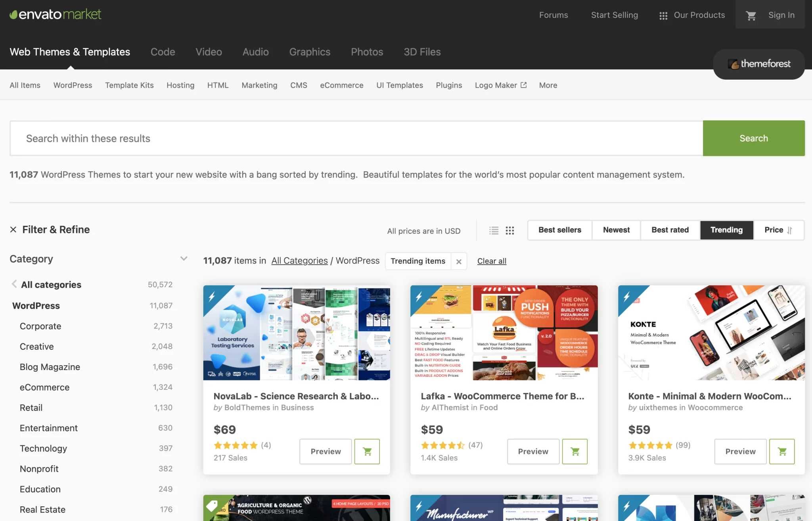Select Technology category filter

point(43,448)
